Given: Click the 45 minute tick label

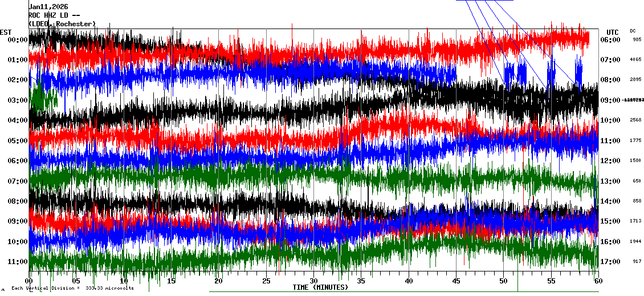Looking at the screenshot, I should [455, 281].
